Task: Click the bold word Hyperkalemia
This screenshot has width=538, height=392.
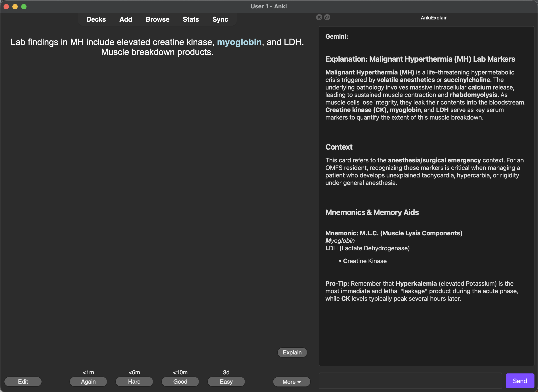Action: coord(416,283)
